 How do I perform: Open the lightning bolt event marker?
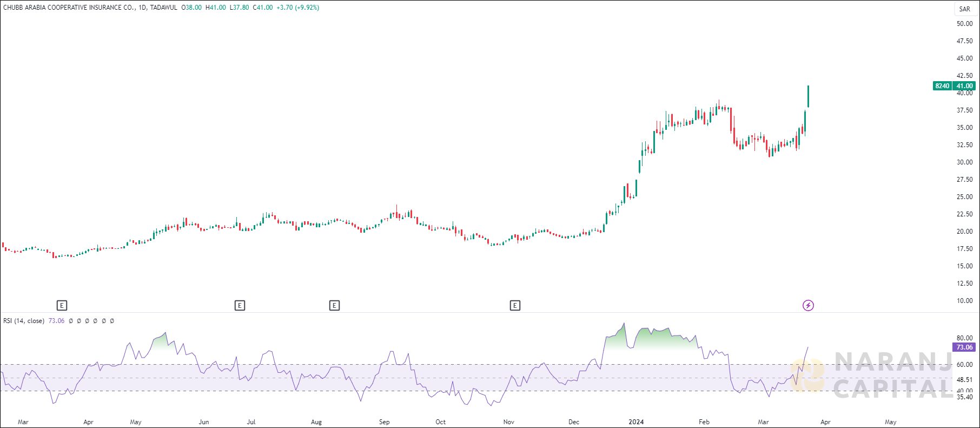point(808,306)
